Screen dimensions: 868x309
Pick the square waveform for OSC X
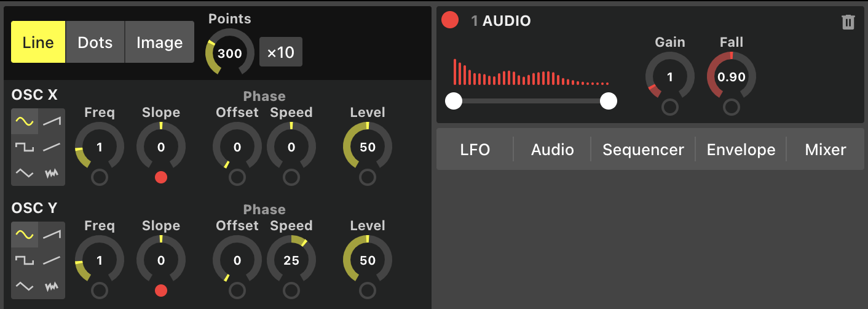pyautogui.click(x=25, y=148)
